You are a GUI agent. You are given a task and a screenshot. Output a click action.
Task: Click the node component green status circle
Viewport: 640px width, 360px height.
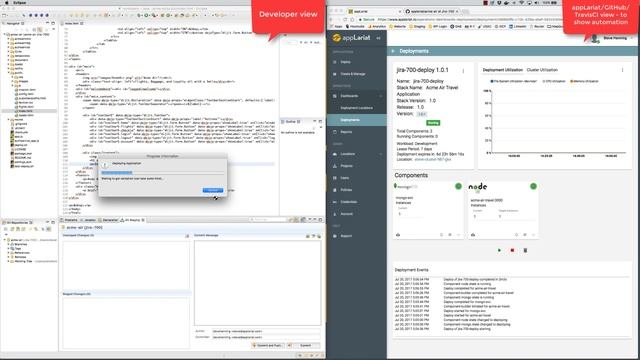(533, 186)
